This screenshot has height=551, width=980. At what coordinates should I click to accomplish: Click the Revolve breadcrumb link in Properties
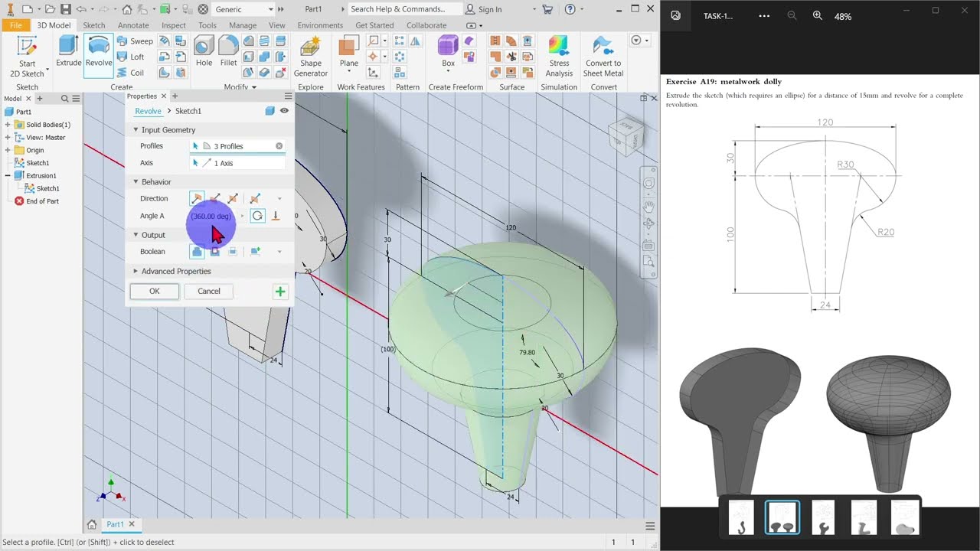148,111
